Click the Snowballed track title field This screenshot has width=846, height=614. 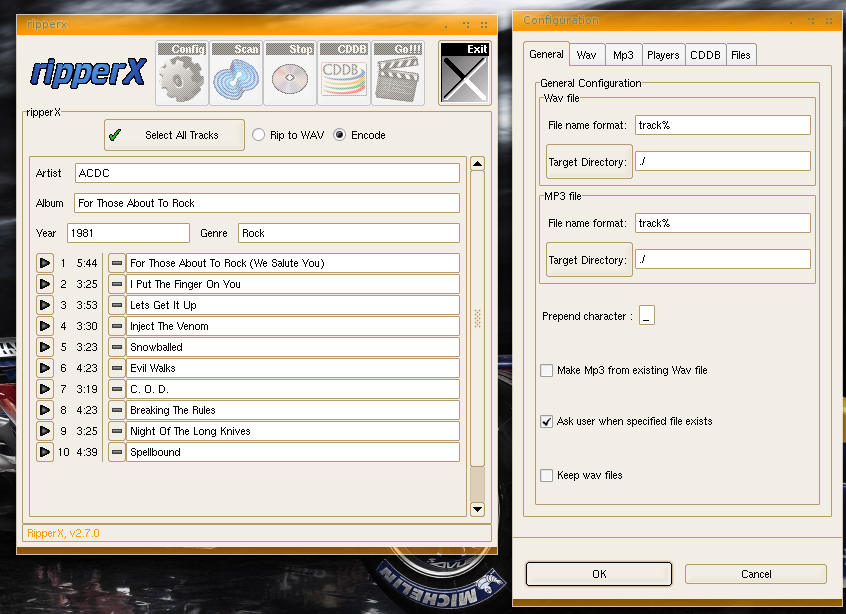pyautogui.click(x=292, y=347)
